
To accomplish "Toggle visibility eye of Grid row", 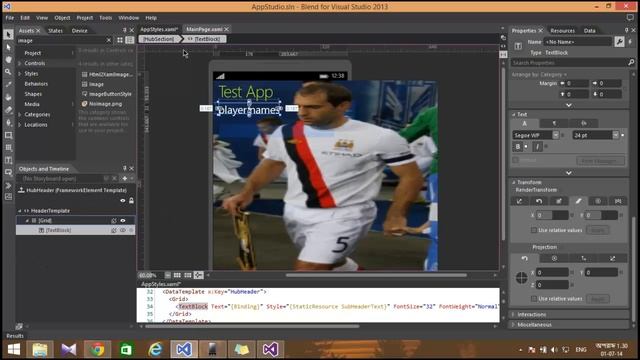I will (123, 220).
